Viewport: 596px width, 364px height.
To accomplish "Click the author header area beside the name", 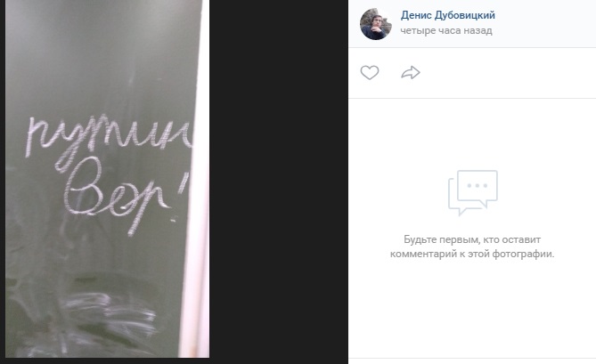I will click(x=543, y=23).
